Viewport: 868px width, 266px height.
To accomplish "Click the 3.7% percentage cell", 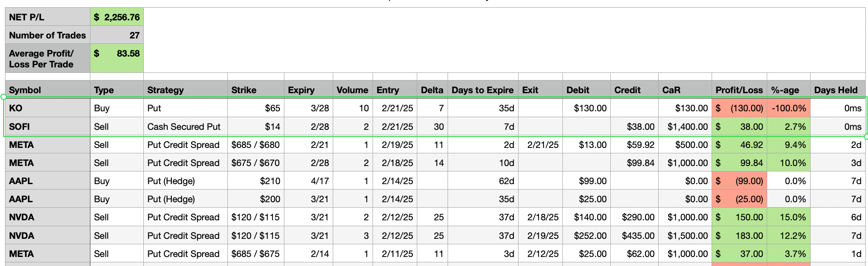I will tap(788, 254).
